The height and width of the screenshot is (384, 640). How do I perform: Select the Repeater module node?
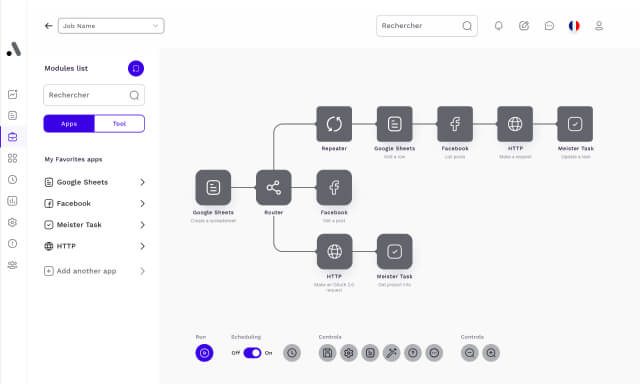tap(334, 124)
